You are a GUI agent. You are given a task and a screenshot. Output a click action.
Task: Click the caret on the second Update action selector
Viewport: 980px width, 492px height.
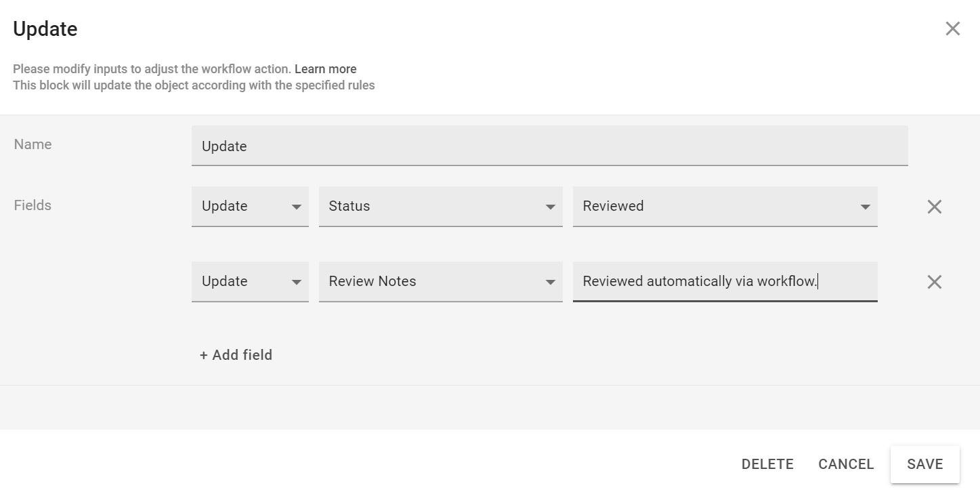(x=297, y=281)
